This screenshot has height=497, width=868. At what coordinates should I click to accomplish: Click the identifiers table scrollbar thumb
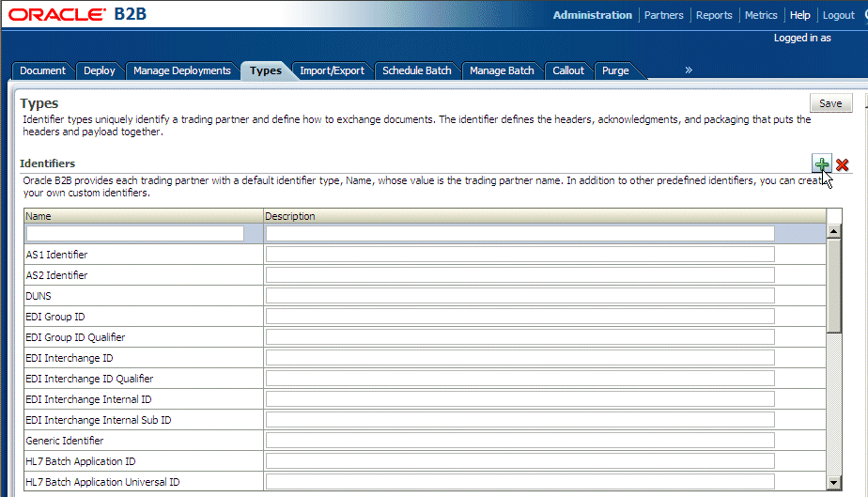(x=833, y=286)
